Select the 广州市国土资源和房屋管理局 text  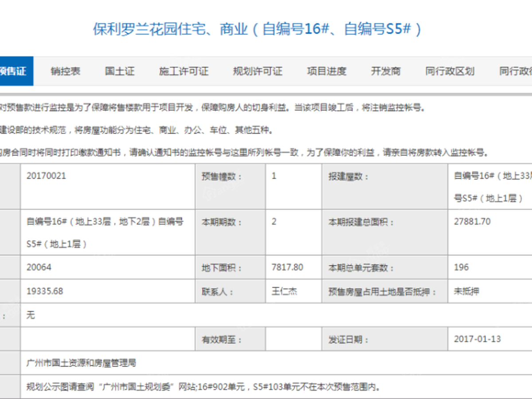click(81, 363)
